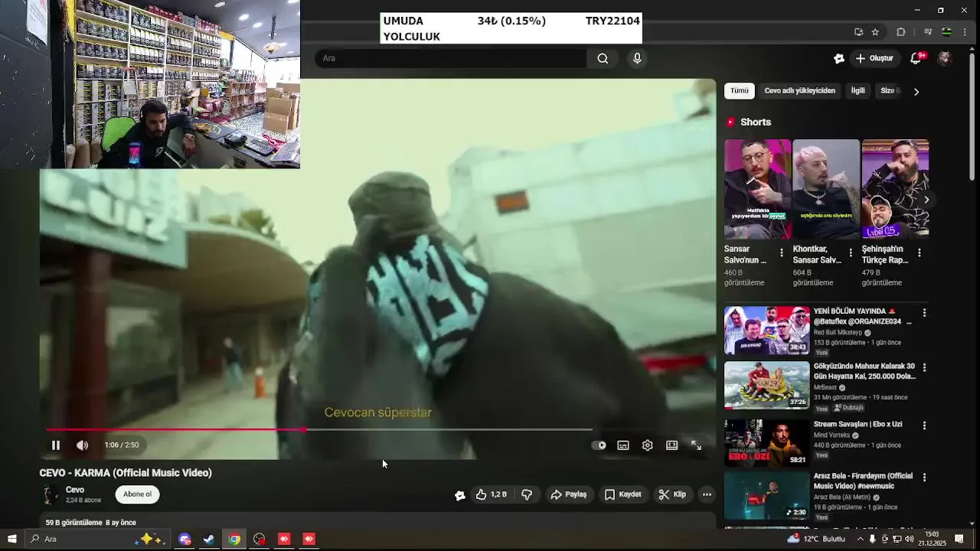Click Klip scissors button
This screenshot has width=980, height=551.
pyautogui.click(x=672, y=494)
